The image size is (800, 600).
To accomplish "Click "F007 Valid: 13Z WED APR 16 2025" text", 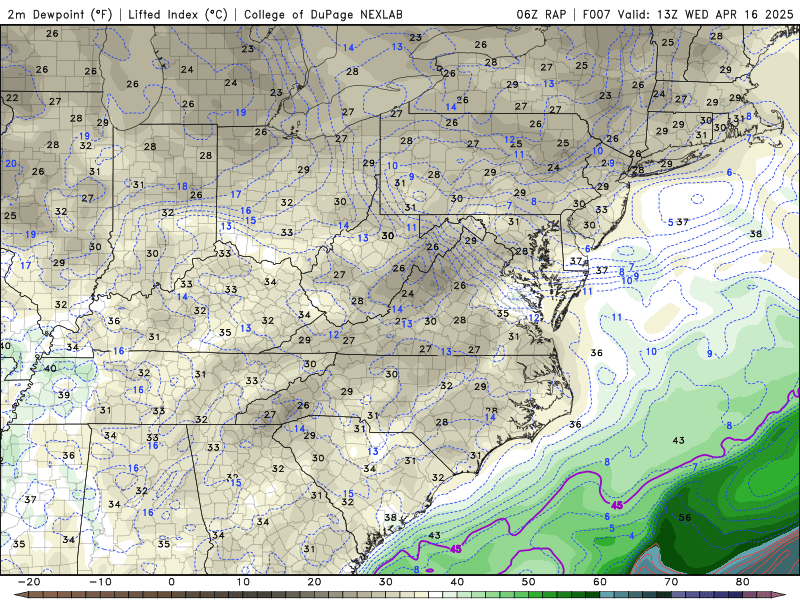I will [x=688, y=14].
